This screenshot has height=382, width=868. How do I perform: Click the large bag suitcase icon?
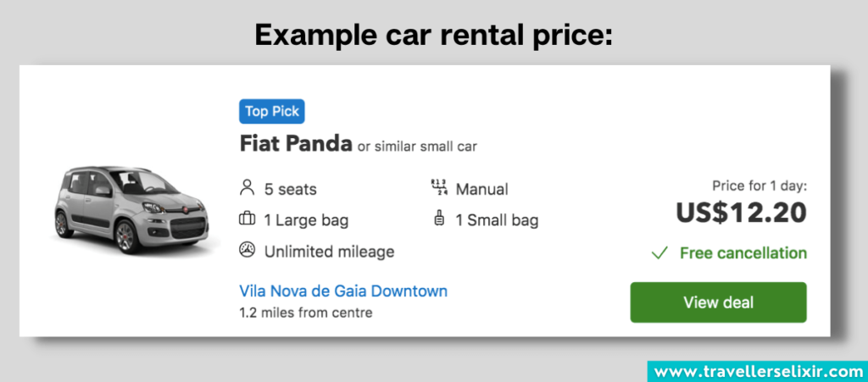[x=248, y=219]
